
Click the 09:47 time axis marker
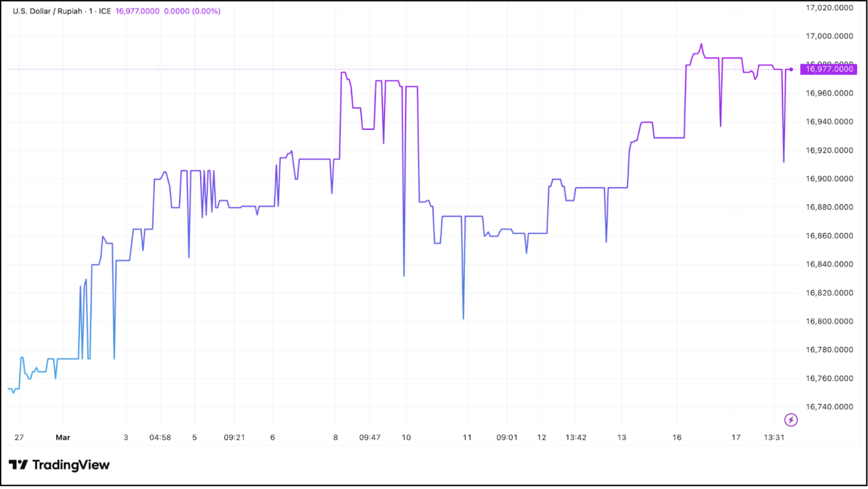(369, 437)
